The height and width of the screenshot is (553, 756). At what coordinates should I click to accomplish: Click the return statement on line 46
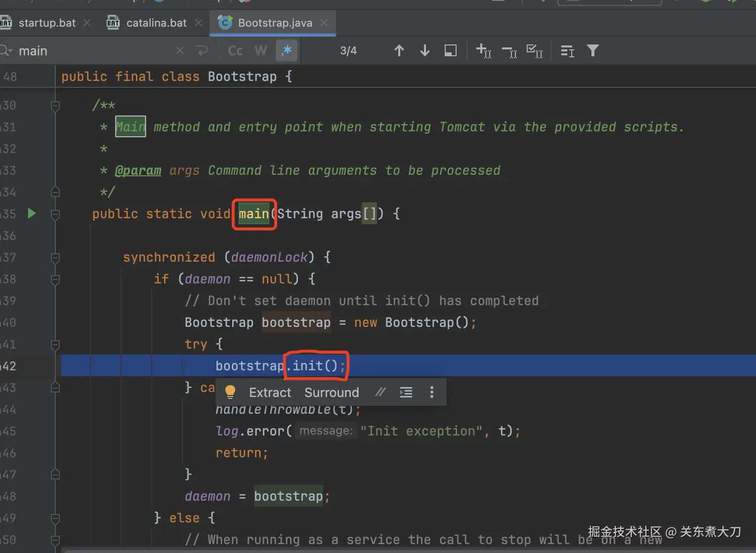pos(242,453)
